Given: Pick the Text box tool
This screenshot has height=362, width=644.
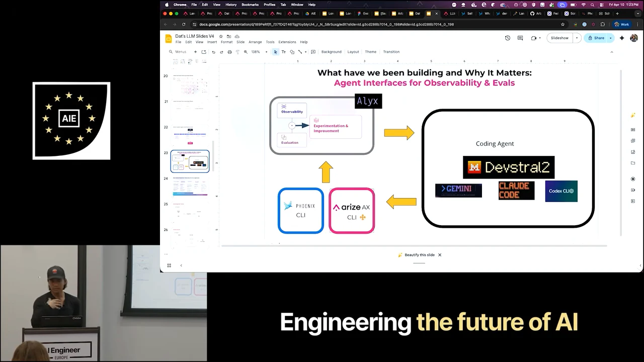Looking at the screenshot, I should click(283, 52).
